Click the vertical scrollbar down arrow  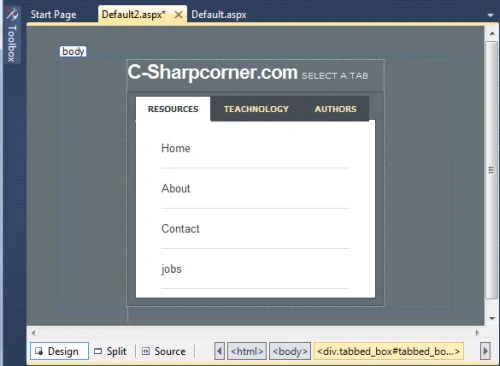click(492, 318)
